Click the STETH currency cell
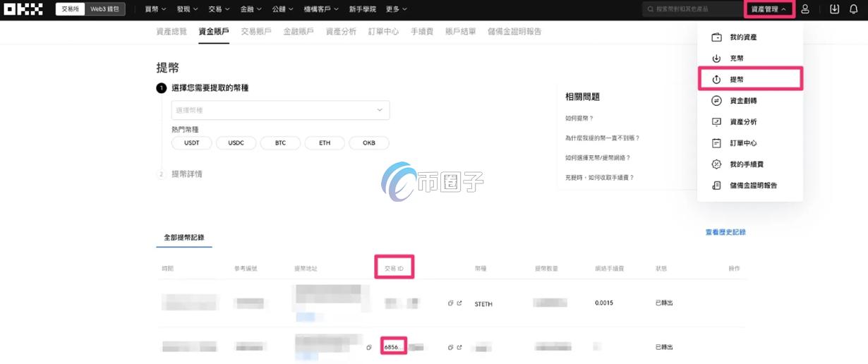868x364 pixels. tap(483, 304)
